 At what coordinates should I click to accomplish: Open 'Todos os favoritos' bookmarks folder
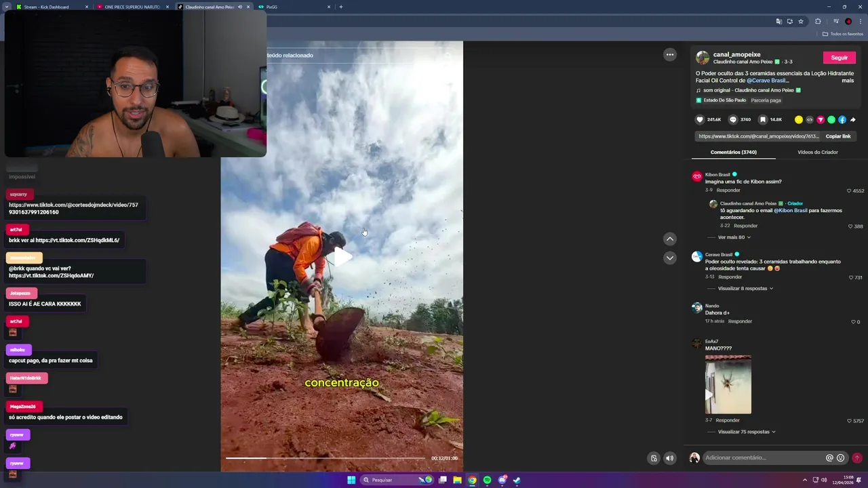click(843, 34)
